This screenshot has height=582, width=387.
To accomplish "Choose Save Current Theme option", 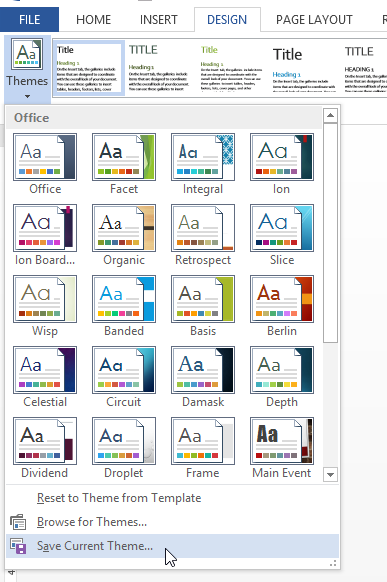I will [172, 546].
